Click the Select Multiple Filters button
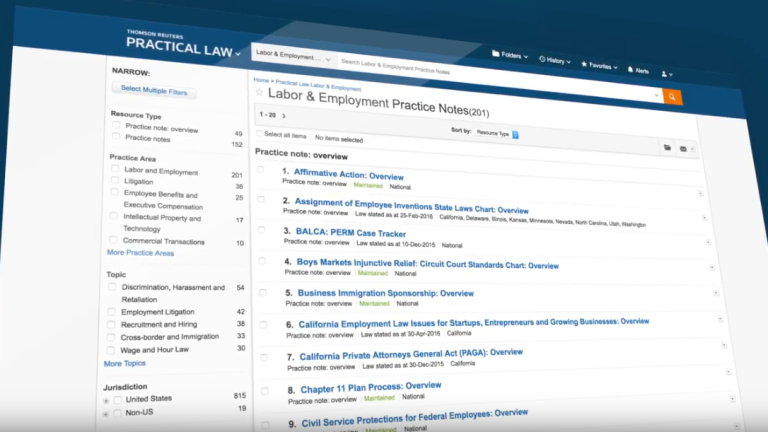 [x=153, y=91]
